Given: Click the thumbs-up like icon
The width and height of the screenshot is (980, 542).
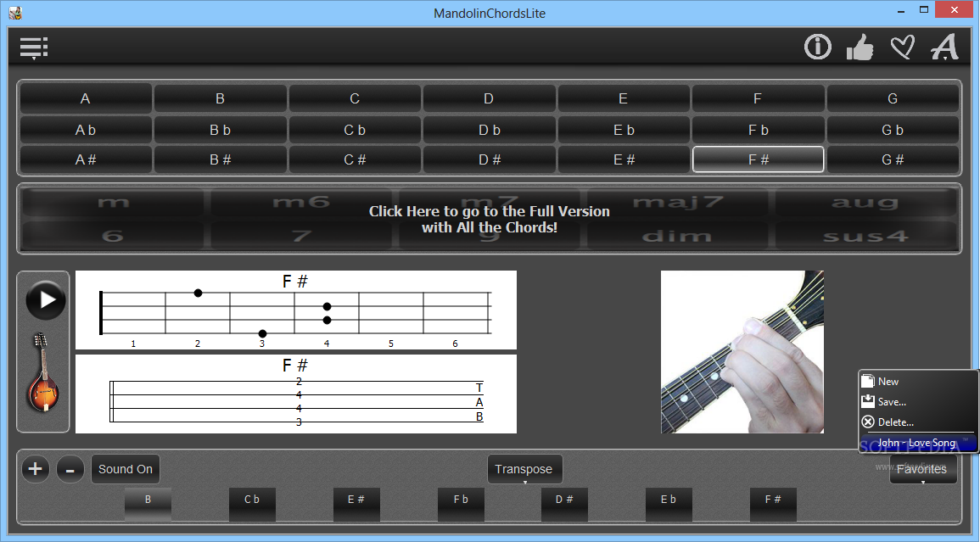Looking at the screenshot, I should [860, 47].
